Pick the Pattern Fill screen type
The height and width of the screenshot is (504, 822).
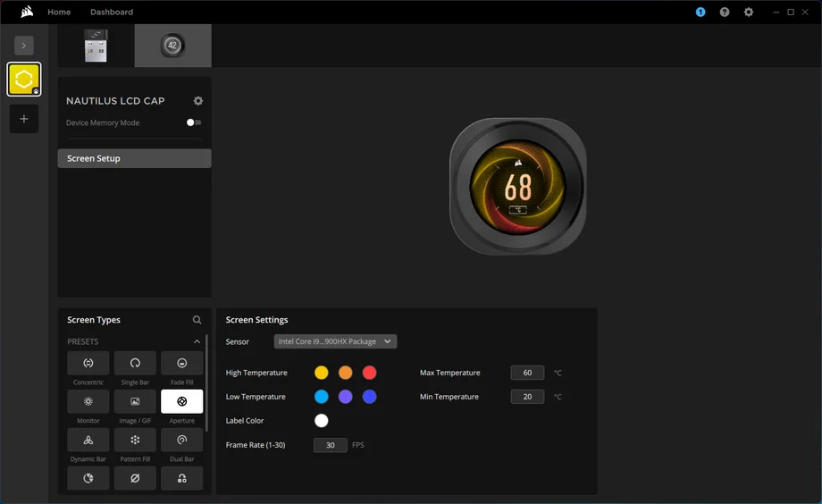pos(135,440)
